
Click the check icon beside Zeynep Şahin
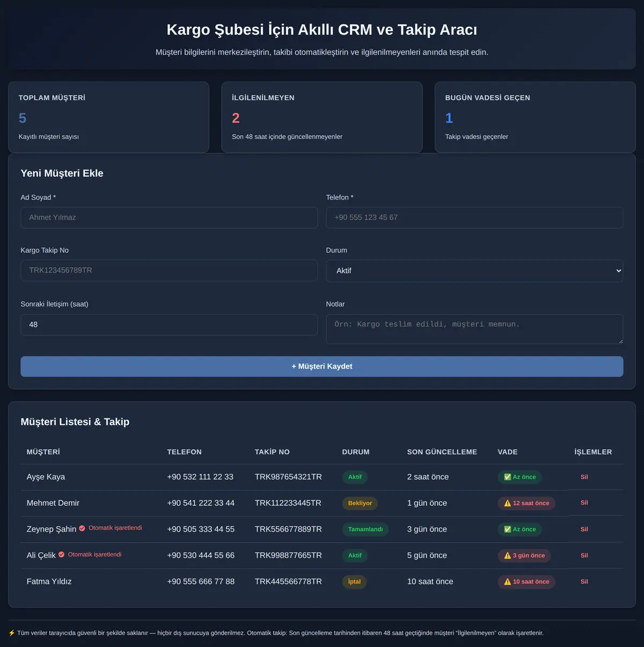pyautogui.click(x=82, y=528)
